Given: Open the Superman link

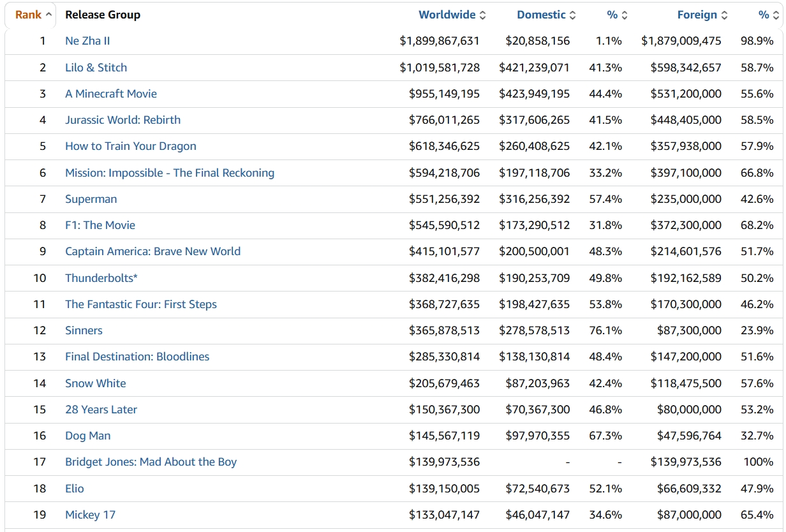Looking at the screenshot, I should click(x=91, y=199).
